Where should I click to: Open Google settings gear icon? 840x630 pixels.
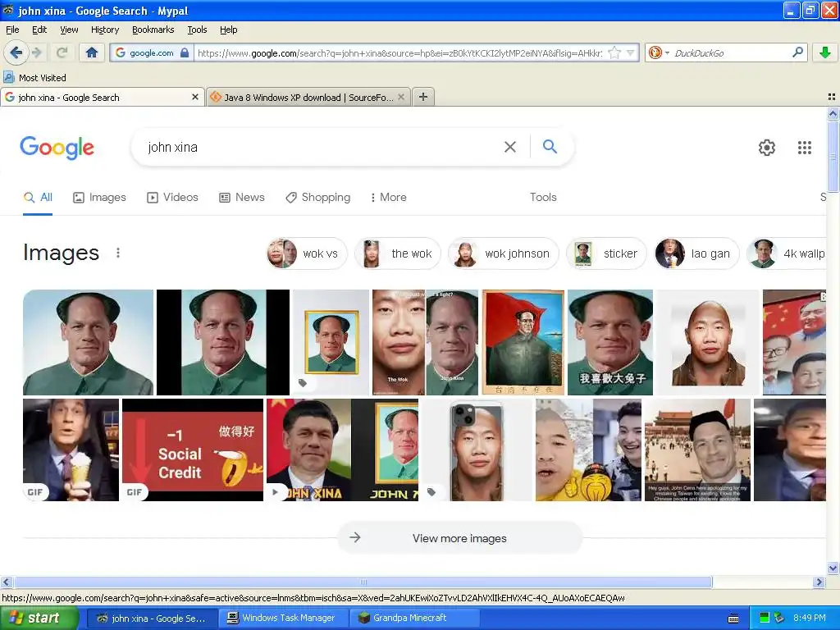pos(767,148)
